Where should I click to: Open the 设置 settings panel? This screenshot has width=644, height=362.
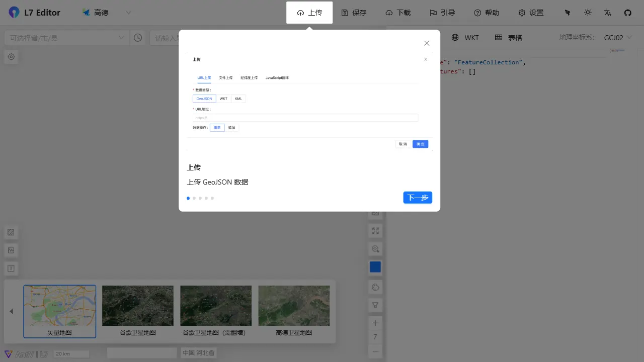tap(531, 13)
